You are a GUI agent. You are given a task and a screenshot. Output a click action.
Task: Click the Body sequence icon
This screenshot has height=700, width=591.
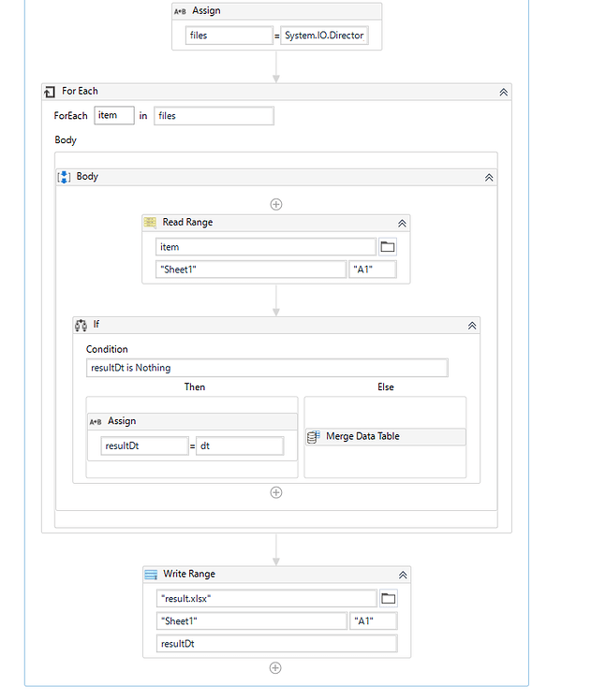[64, 177]
